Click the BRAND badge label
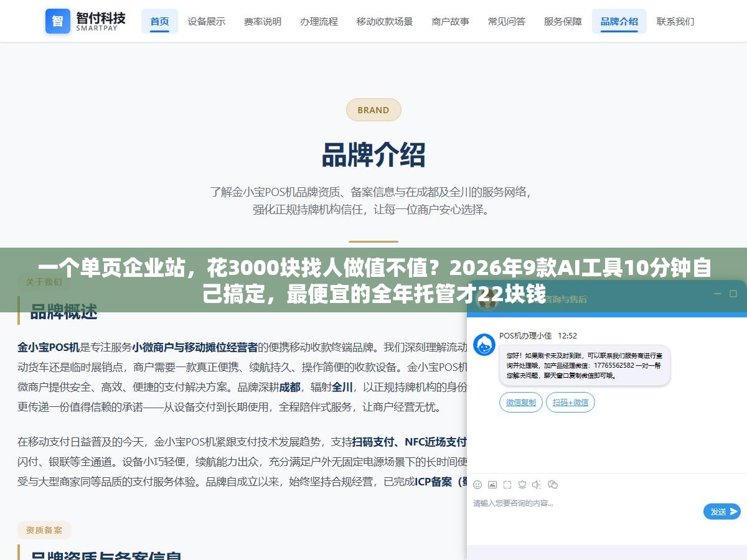 [374, 110]
